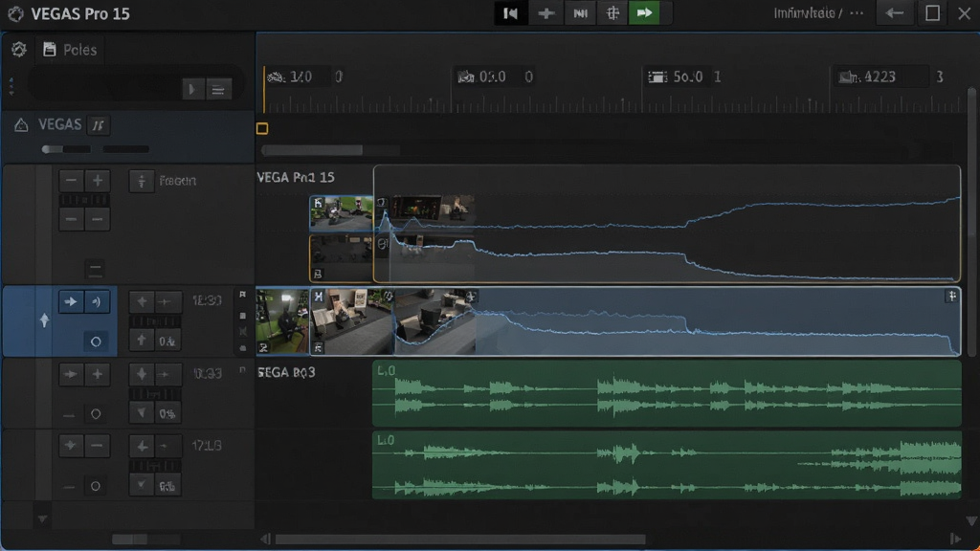Click the lone minus button at first track's bottom
Image resolution: width=980 pixels, height=551 pixels.
coord(95,269)
